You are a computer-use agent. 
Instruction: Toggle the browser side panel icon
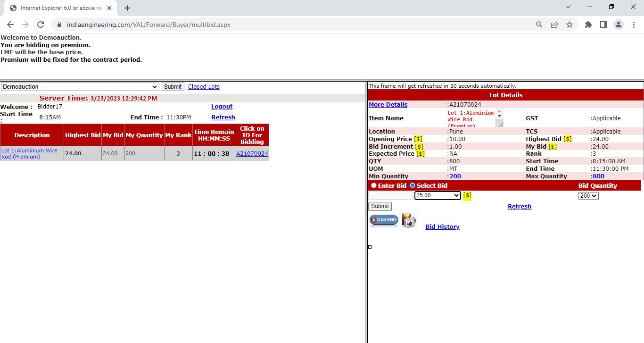coord(603,25)
